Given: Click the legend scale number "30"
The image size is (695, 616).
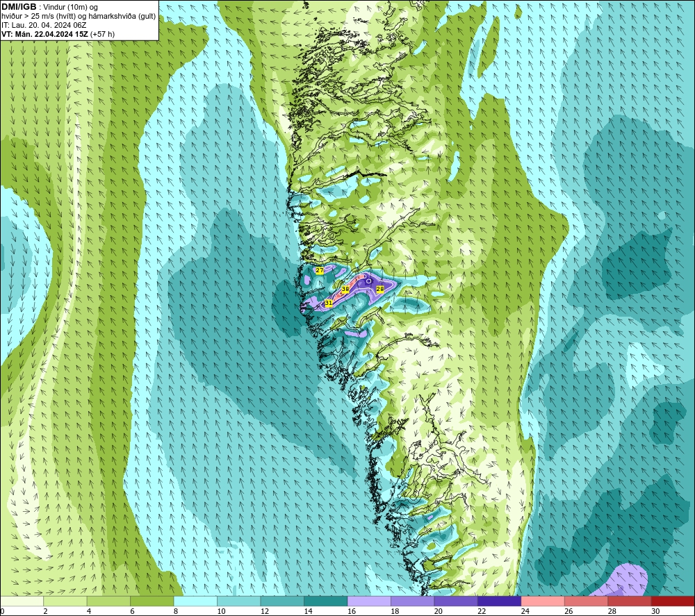Looking at the screenshot, I should [655, 611].
